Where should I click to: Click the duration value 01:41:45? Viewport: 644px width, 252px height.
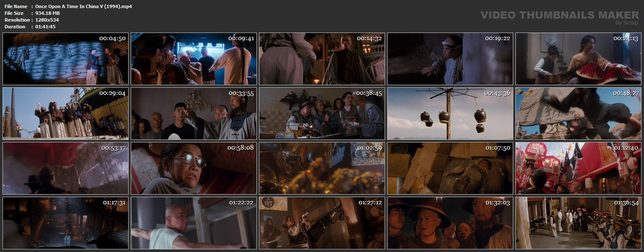45,27
